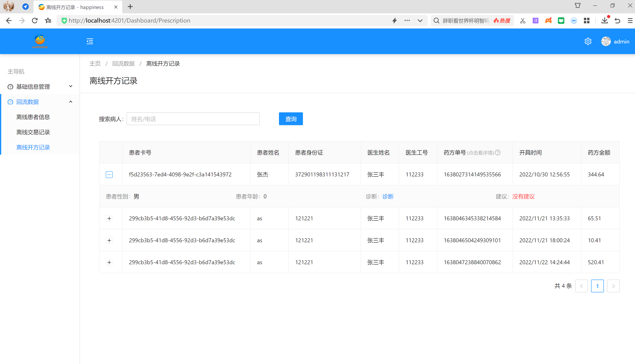The height and width of the screenshot is (364, 635).
Task: Toggle sidebar collapse menu icon
Action: click(90, 41)
